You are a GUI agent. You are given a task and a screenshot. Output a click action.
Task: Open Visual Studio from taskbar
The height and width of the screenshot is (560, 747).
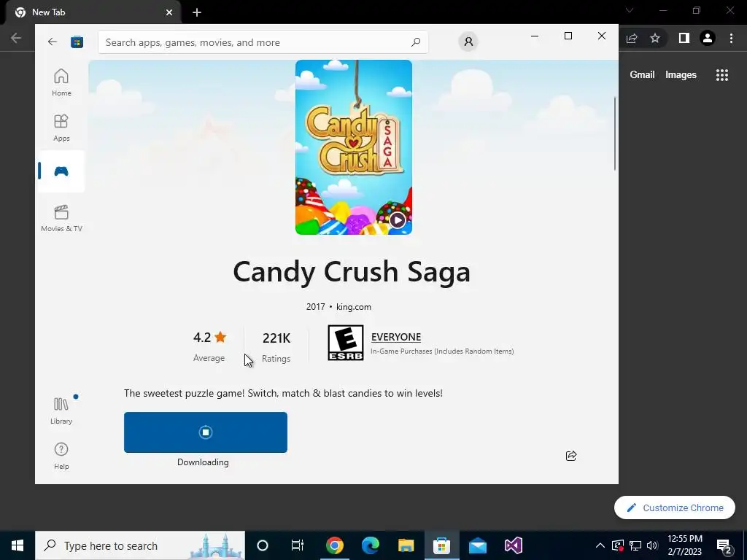pos(513,545)
